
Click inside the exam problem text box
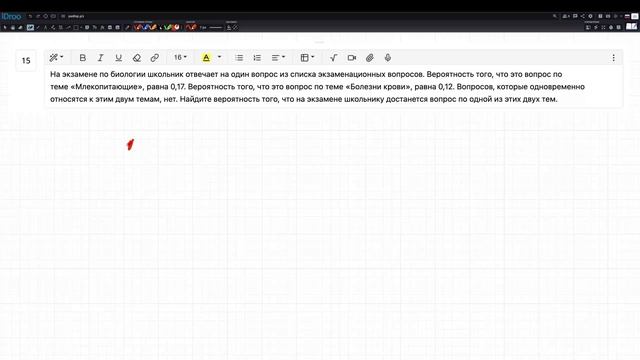click(333, 87)
